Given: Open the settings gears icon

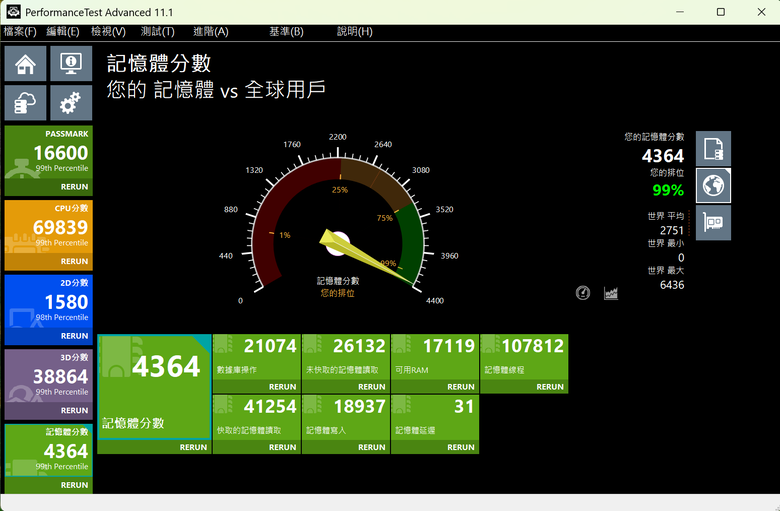Looking at the screenshot, I should coord(71,102).
